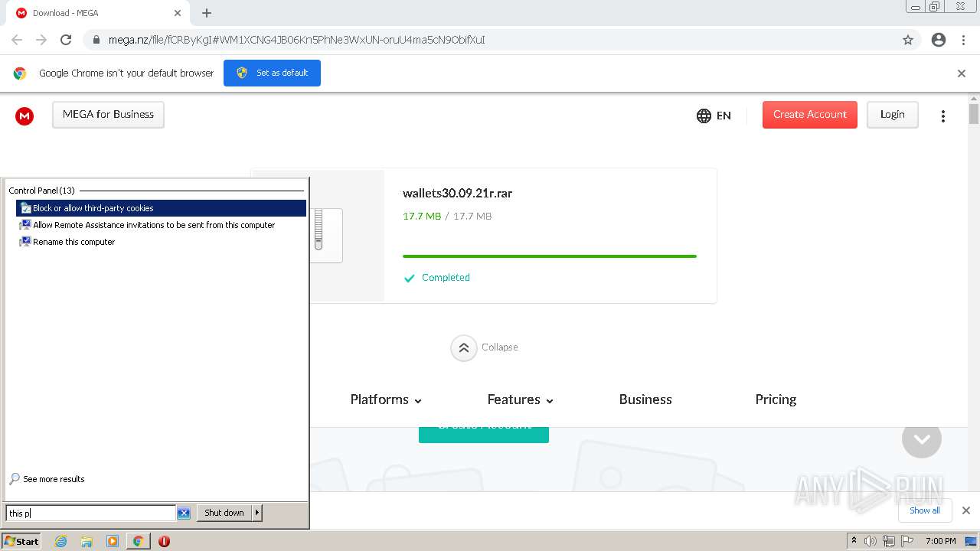Click the rar file thumbnail icon
Image resolution: width=980 pixels, height=551 pixels.
tap(326, 236)
